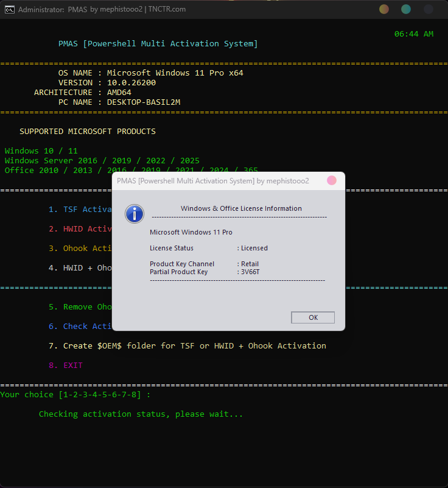Click the ': Retail' channel value
Viewport: 448px width, 488px height.
[248, 264]
